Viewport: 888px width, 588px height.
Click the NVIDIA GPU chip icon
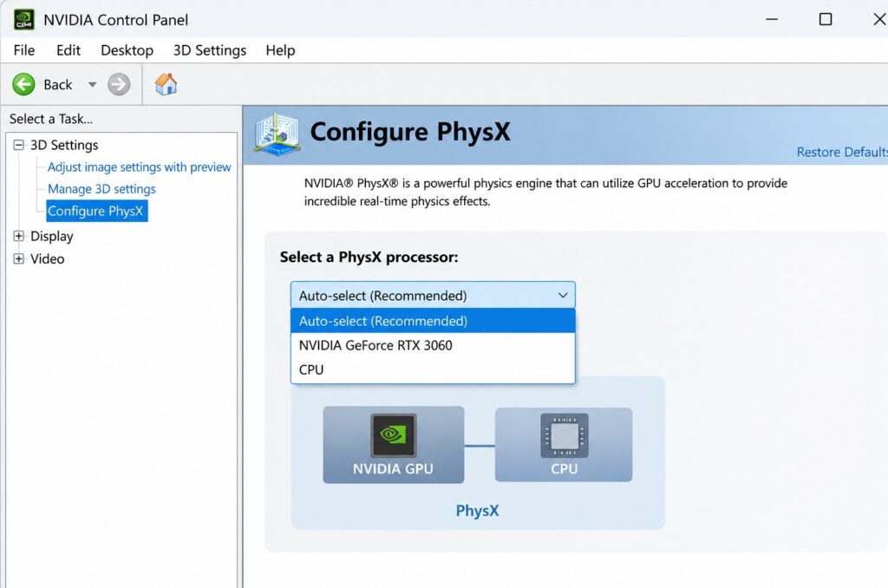pyautogui.click(x=393, y=435)
